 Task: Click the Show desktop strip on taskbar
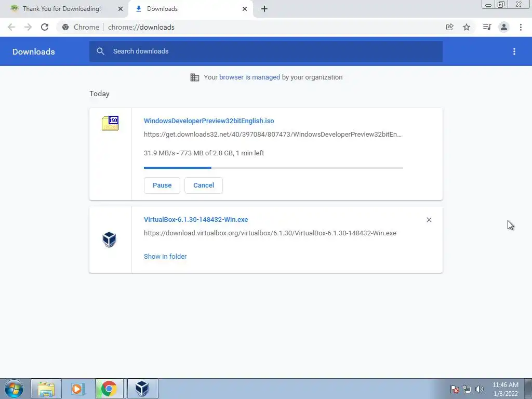click(528, 389)
